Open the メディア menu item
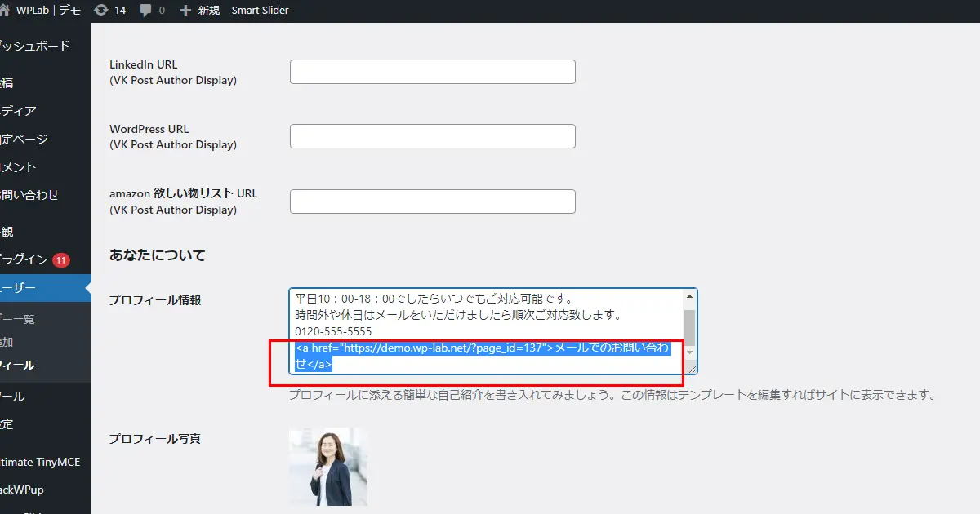The height and width of the screenshot is (514, 980). point(24,110)
